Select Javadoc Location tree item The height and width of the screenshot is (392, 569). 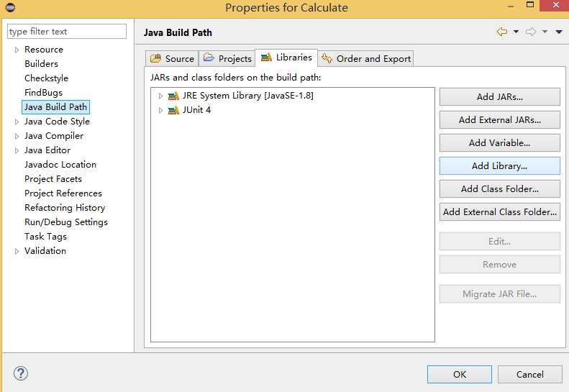60,165
